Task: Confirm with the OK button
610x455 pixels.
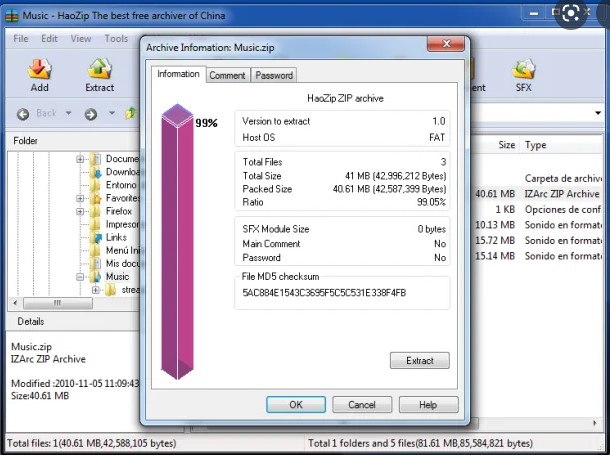Action: pos(296,405)
